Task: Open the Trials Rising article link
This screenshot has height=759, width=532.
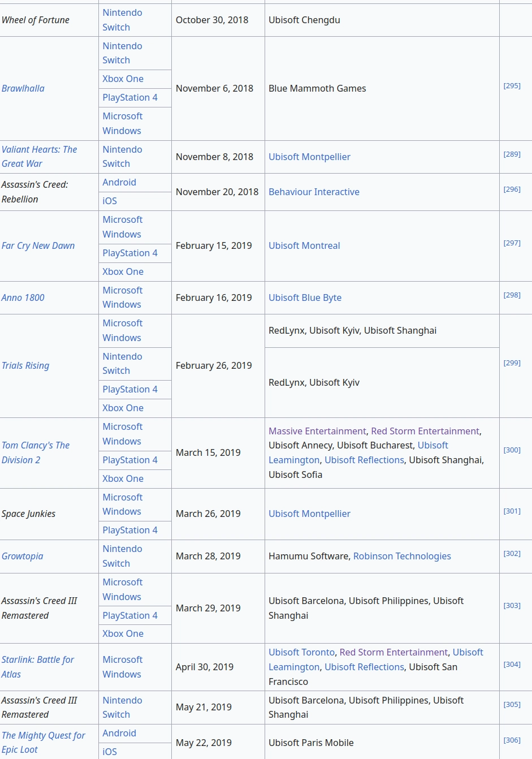Action: pyautogui.click(x=25, y=365)
